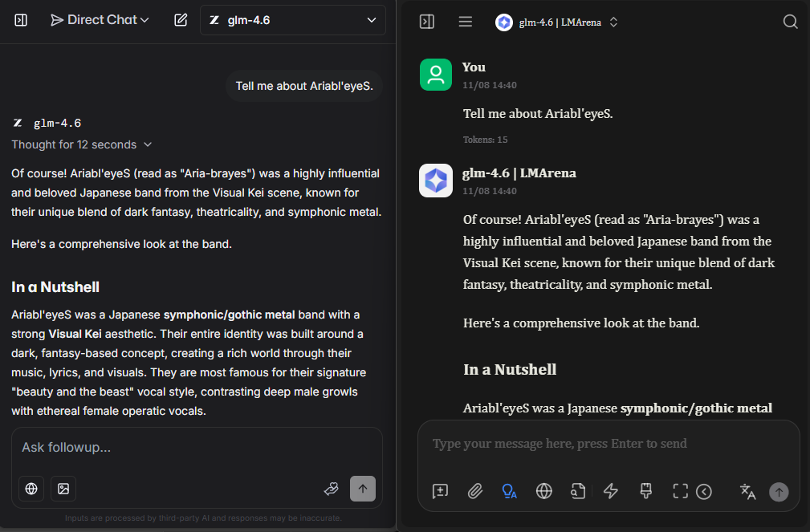Image resolution: width=810 pixels, height=532 pixels.
Task: Click the 'Ask followup...' input field
Action: 197,447
